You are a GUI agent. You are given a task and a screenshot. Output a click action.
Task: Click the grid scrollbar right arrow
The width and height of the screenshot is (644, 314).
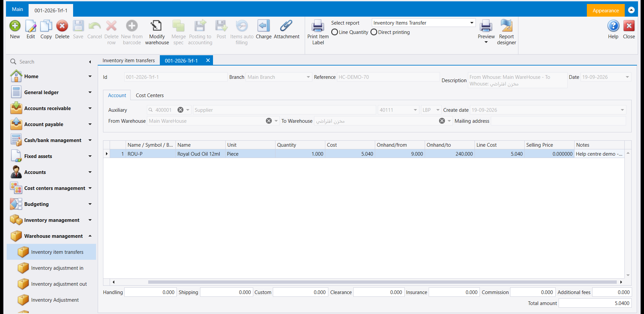621,282
